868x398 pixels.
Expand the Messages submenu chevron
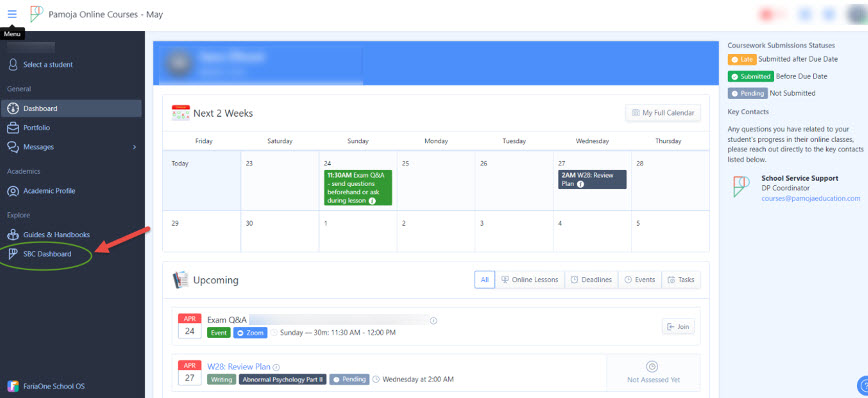(135, 147)
